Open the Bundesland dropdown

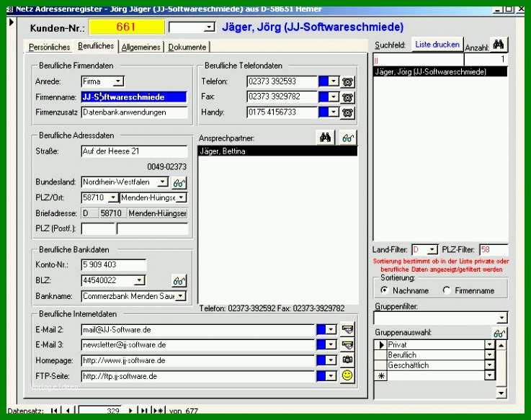[x=163, y=182]
